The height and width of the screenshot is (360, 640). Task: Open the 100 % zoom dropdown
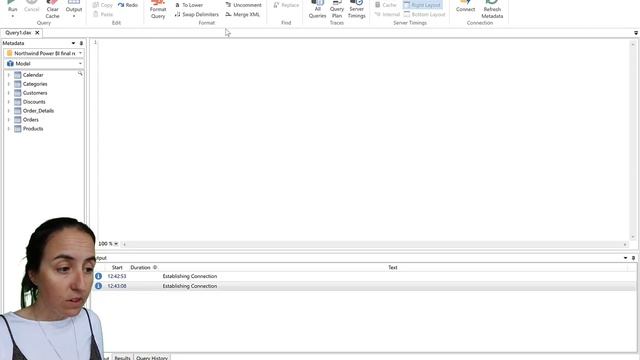pyautogui.click(x=116, y=244)
